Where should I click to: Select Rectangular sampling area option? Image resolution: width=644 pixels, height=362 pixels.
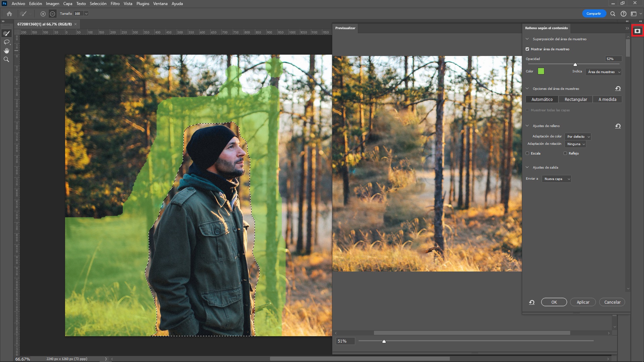click(x=576, y=99)
